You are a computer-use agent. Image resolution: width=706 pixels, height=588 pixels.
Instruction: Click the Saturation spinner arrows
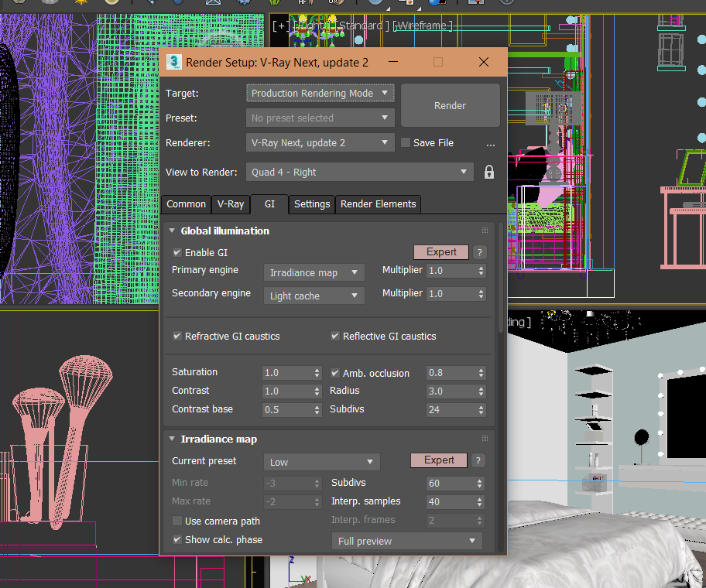tap(317, 373)
